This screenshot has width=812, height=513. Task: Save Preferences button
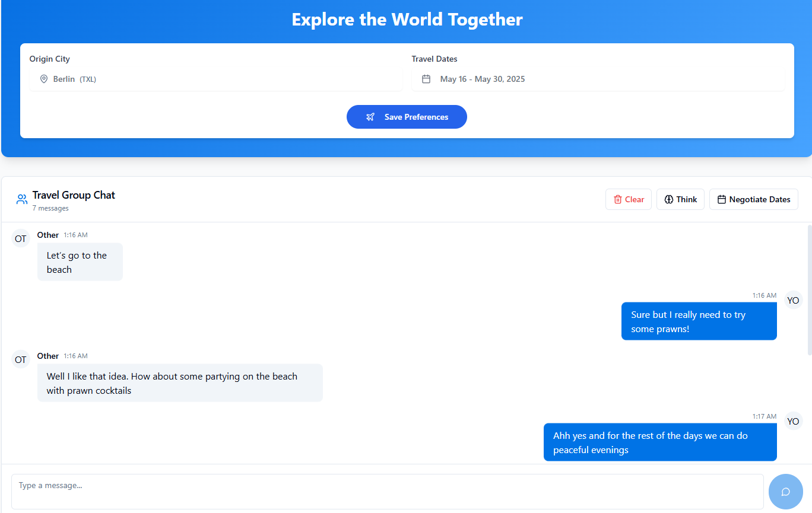click(x=407, y=117)
